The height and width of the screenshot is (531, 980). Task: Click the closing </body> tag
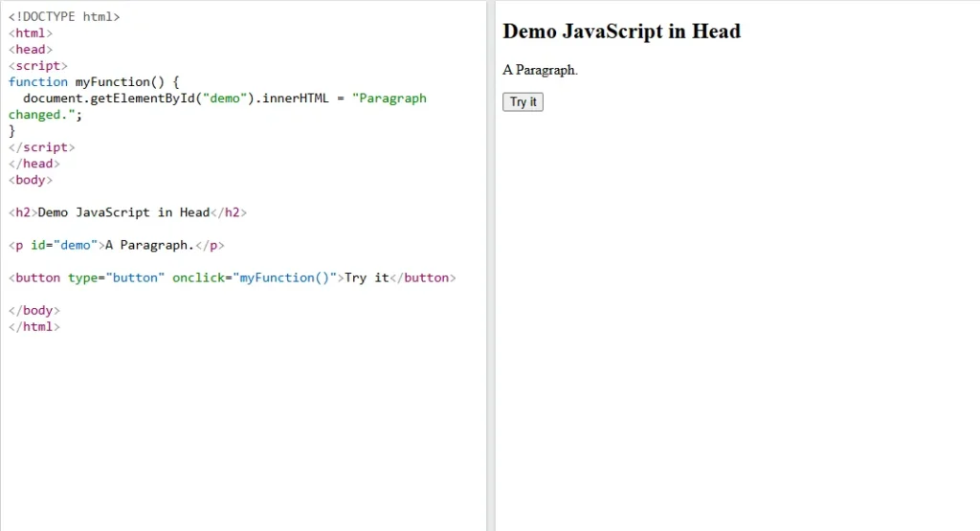coord(34,311)
